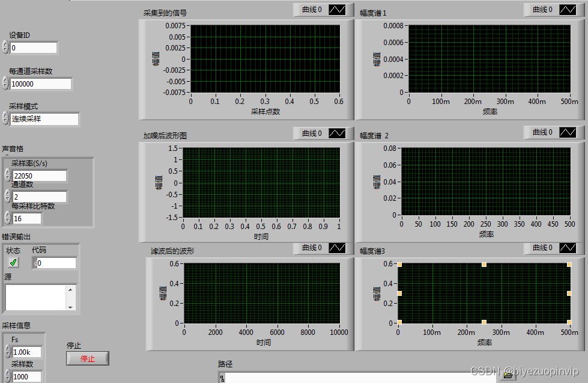Click the 每采样比特数 stepper arrows
This screenshot has width=588, height=383.
(x=8, y=218)
